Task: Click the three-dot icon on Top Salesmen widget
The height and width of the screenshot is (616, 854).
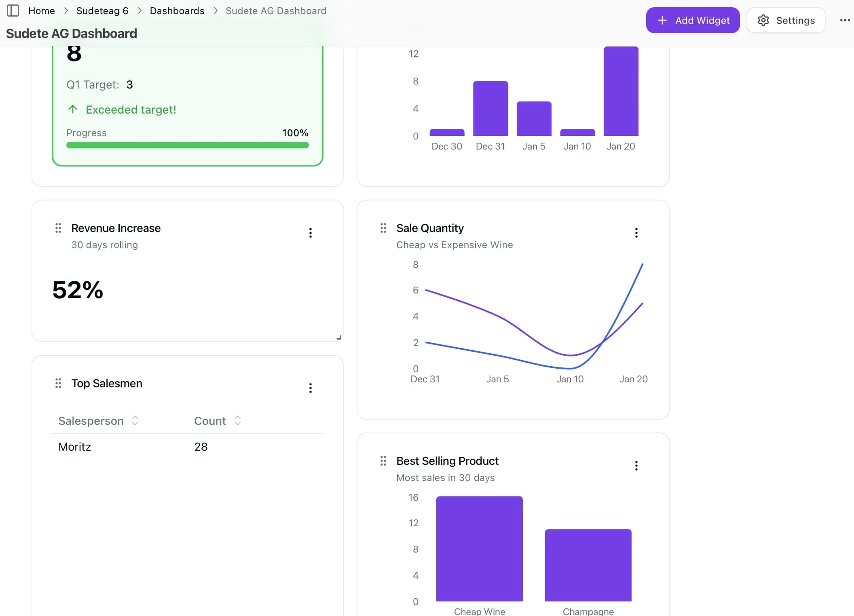Action: [x=311, y=388]
